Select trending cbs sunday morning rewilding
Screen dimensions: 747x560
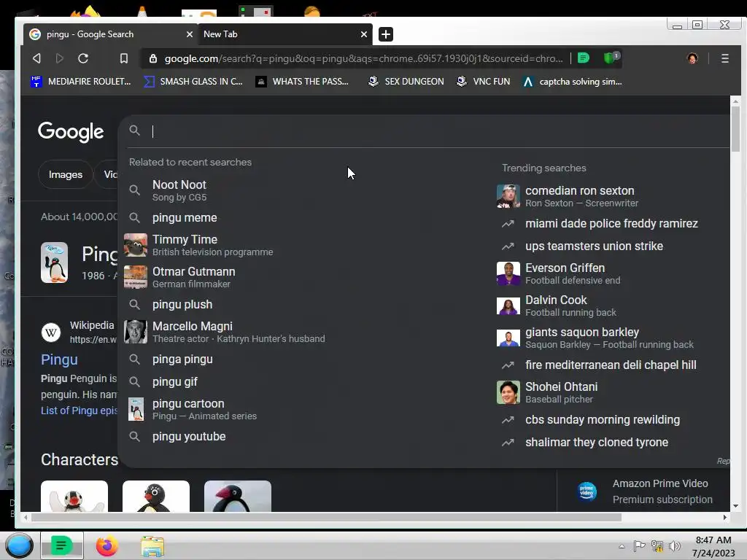612,419
